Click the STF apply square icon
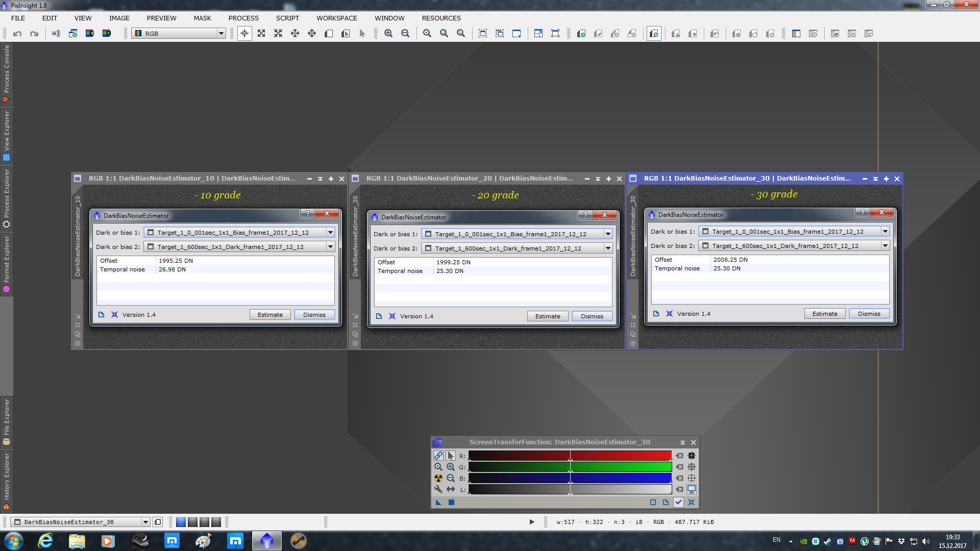The height and width of the screenshot is (551, 980). (x=451, y=503)
